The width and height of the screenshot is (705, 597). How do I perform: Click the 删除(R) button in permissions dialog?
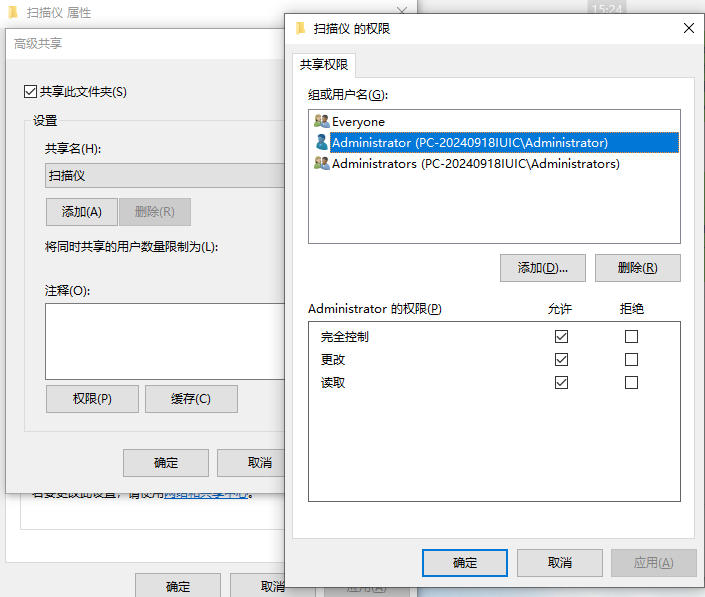click(x=637, y=268)
